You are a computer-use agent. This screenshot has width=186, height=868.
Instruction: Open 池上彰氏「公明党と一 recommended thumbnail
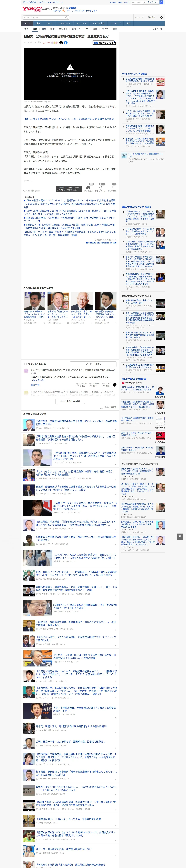click(x=58, y=301)
